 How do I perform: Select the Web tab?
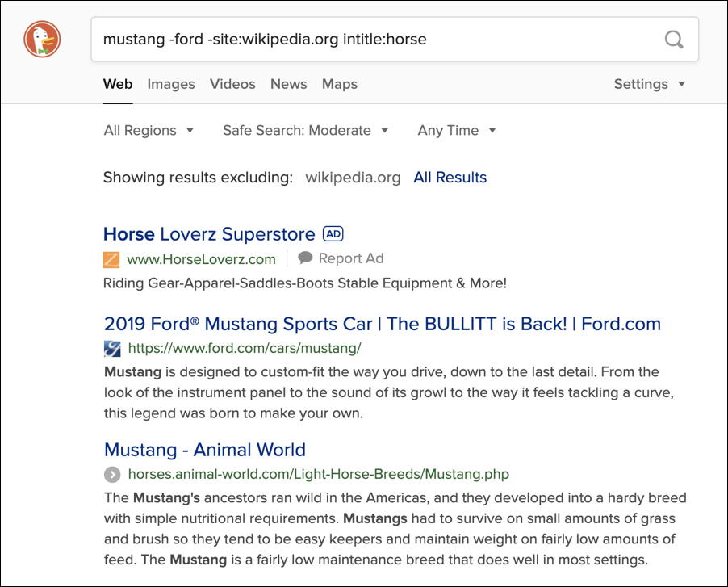coord(118,84)
